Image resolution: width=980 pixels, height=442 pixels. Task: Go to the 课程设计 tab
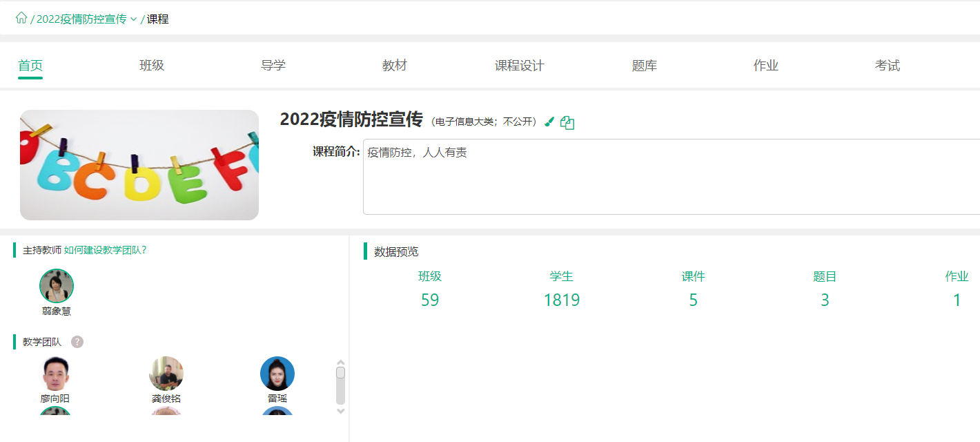click(520, 66)
